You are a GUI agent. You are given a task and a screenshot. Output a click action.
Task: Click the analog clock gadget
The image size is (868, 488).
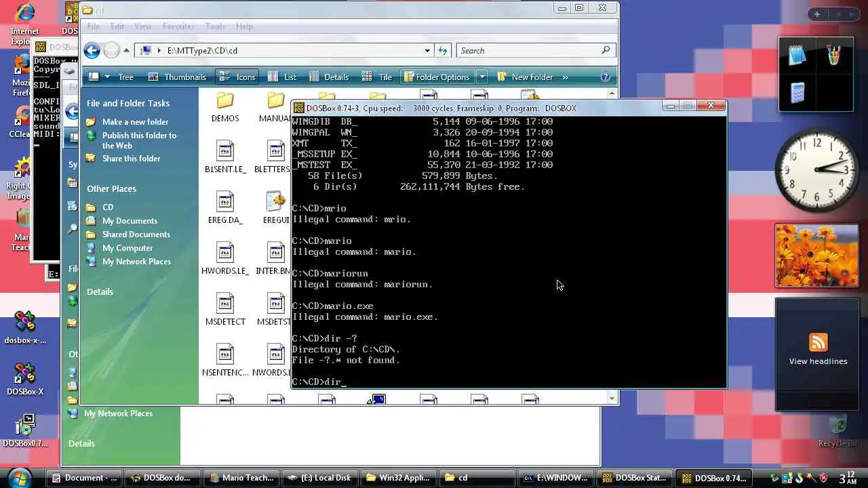click(x=816, y=170)
